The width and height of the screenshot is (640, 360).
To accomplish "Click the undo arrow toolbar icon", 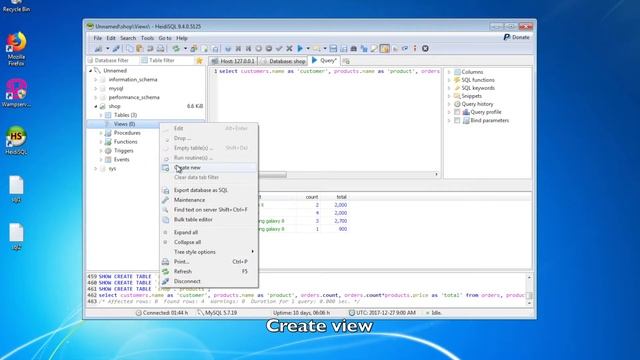I will click(150, 49).
